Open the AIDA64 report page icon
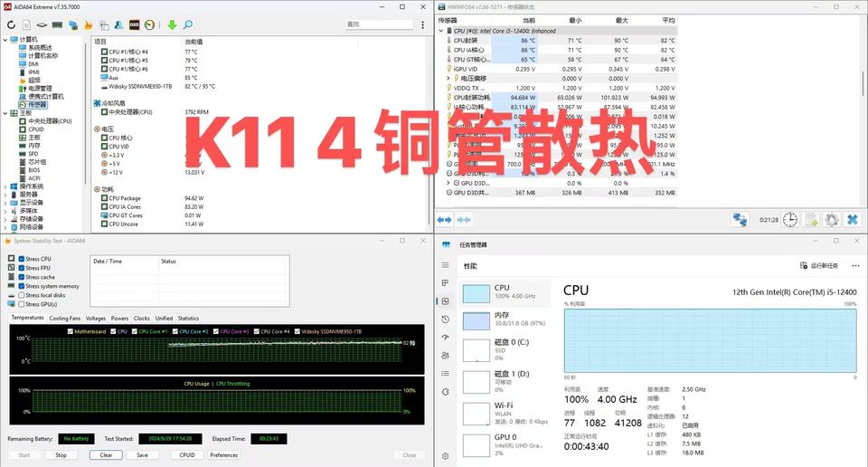The height and width of the screenshot is (467, 868). tap(26, 25)
